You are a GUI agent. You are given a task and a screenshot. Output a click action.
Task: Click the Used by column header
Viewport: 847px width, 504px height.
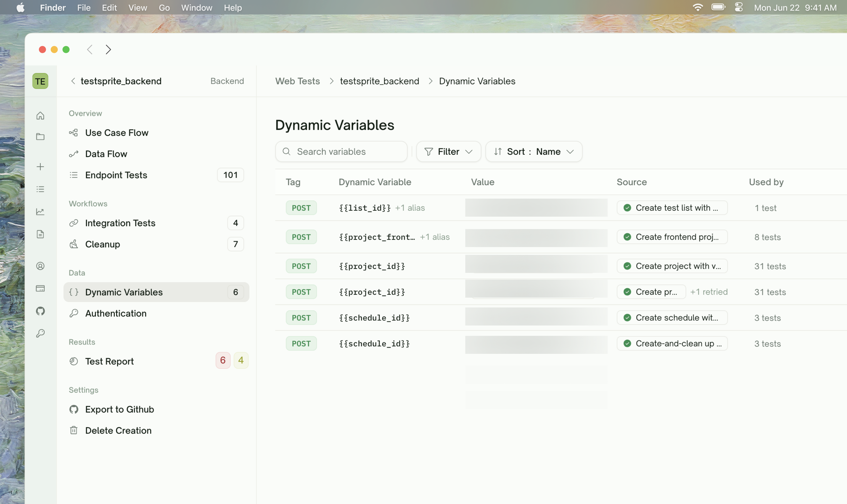coord(766,182)
